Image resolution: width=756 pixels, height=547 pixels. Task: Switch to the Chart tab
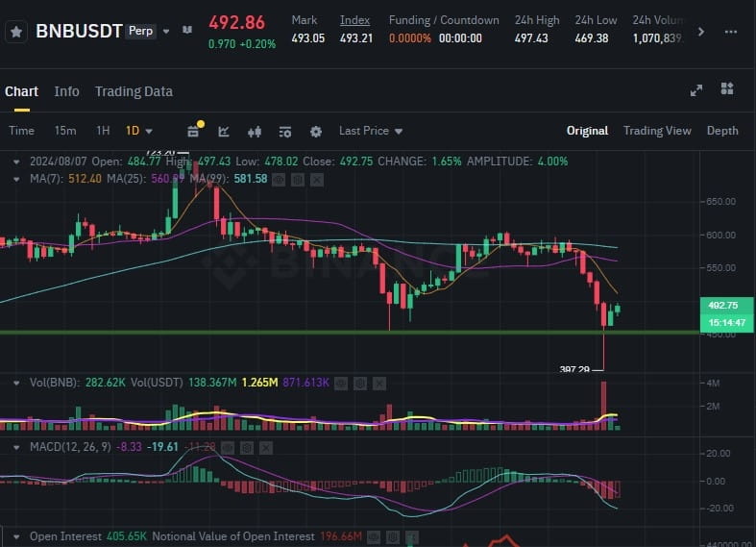(22, 91)
